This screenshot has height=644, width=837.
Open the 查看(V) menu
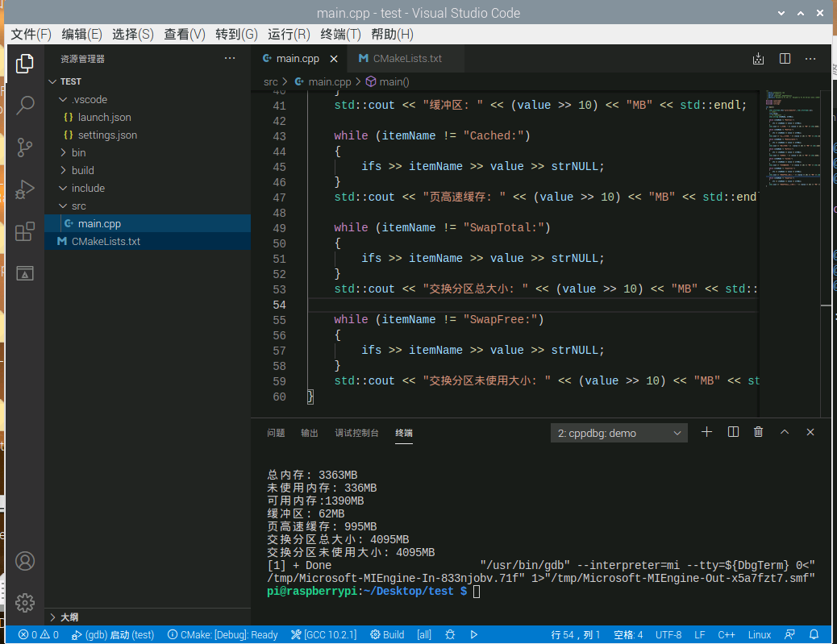click(x=184, y=35)
